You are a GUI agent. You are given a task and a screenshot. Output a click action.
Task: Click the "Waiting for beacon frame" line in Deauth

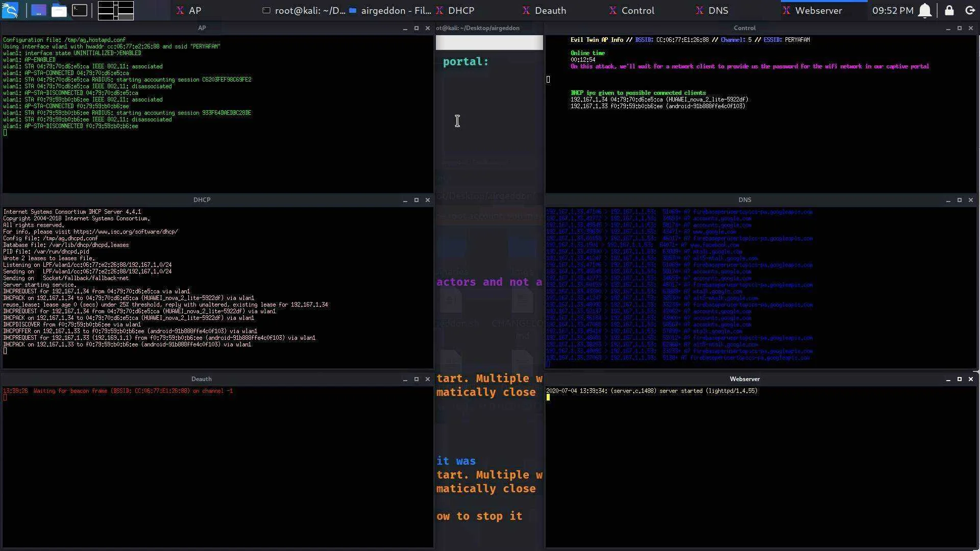coord(118,391)
